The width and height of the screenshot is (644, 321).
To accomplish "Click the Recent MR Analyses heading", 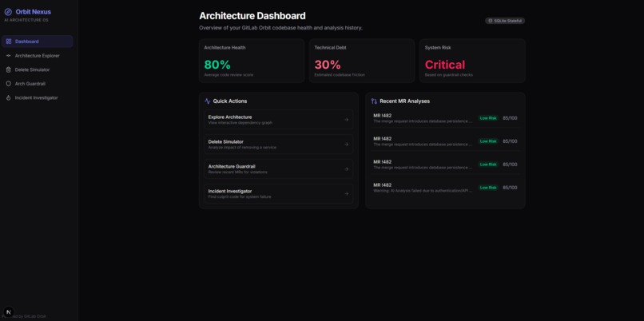I will coord(404,101).
